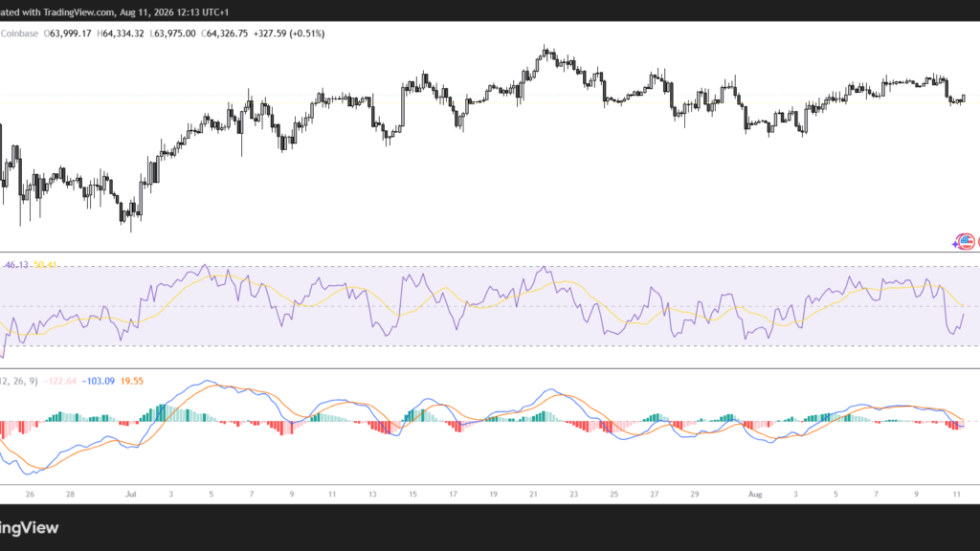980x551 pixels.
Task: Click the 28 date label on time axis
Action: [70, 495]
